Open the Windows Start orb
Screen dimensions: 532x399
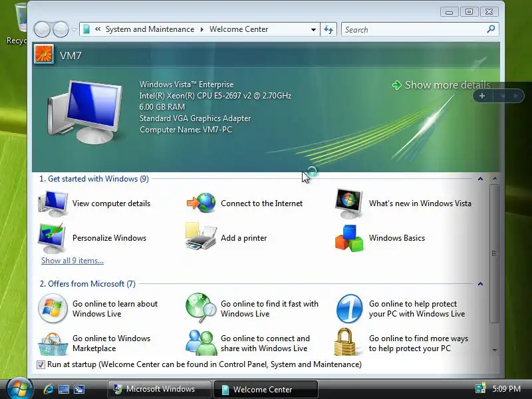(x=19, y=388)
